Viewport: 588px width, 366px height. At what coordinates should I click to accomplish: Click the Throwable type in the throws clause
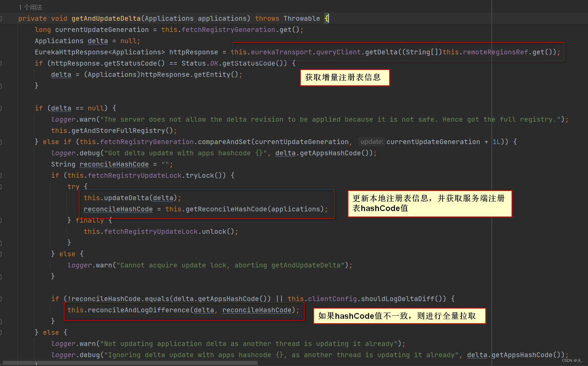302,18
